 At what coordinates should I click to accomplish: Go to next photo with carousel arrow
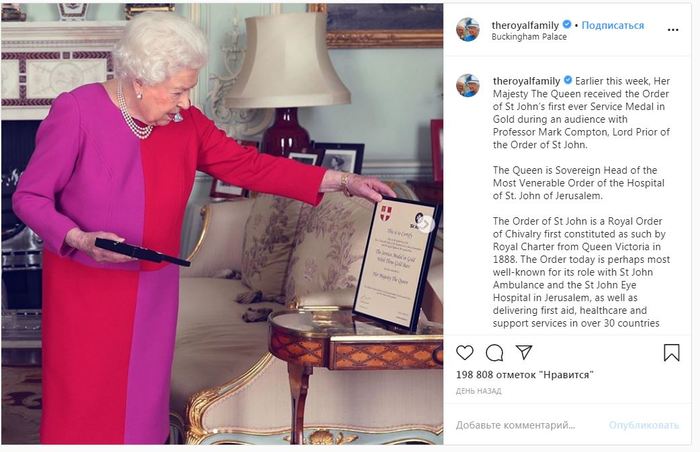427,224
